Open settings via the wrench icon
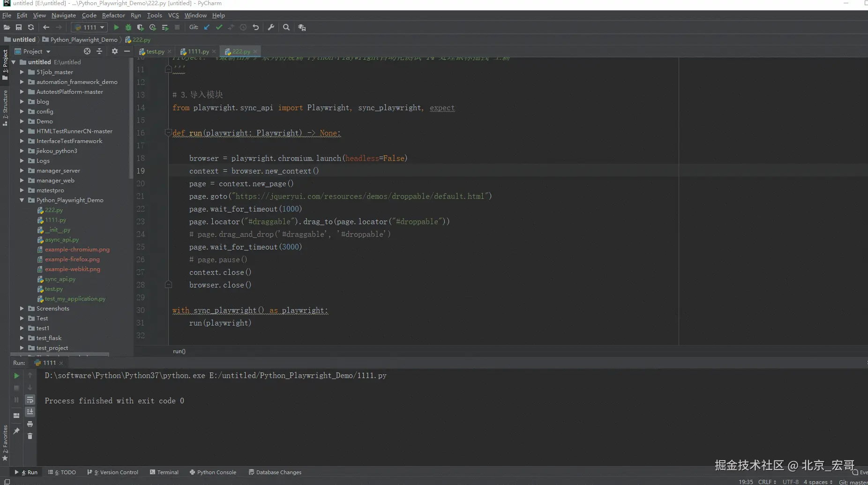The height and width of the screenshot is (485, 868). coord(271,27)
